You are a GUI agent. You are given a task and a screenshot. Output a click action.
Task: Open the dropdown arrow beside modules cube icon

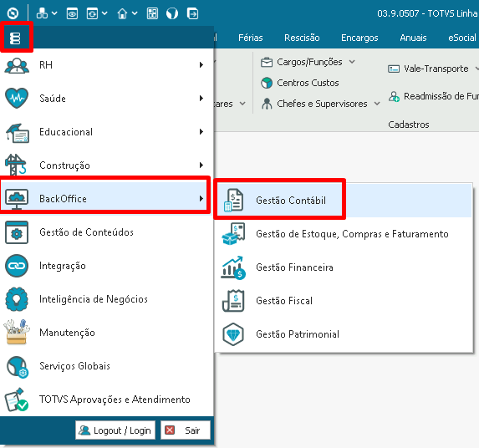point(54,13)
